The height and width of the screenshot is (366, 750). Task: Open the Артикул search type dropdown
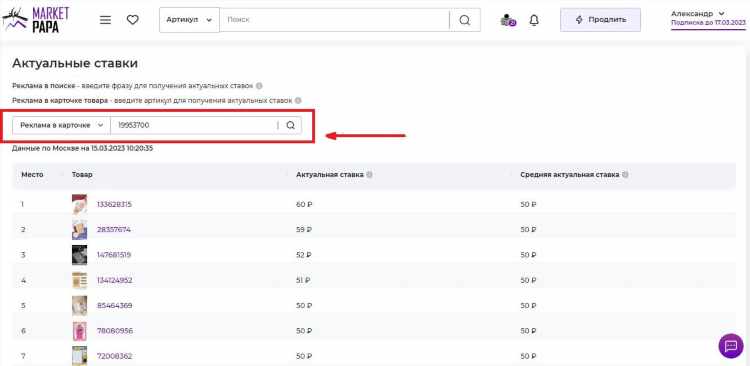[x=189, y=20]
